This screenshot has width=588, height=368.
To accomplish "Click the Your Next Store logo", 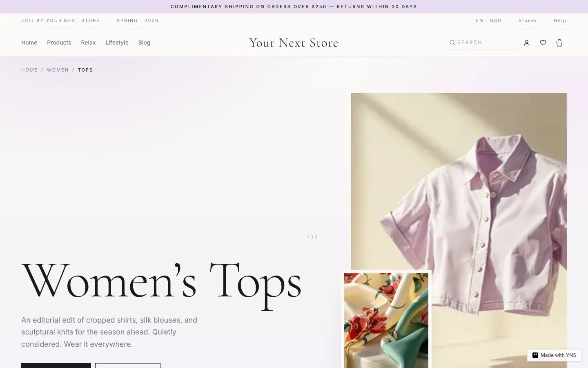I will (x=294, y=43).
